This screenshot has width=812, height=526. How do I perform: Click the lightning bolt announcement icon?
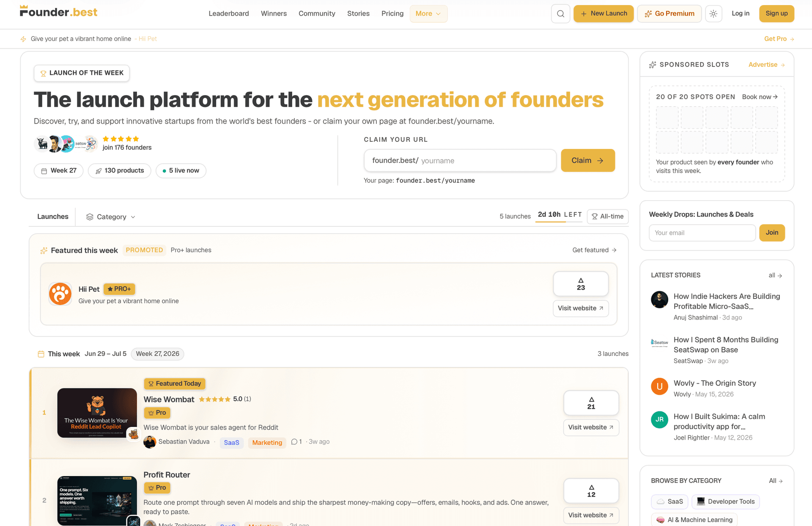pyautogui.click(x=23, y=39)
